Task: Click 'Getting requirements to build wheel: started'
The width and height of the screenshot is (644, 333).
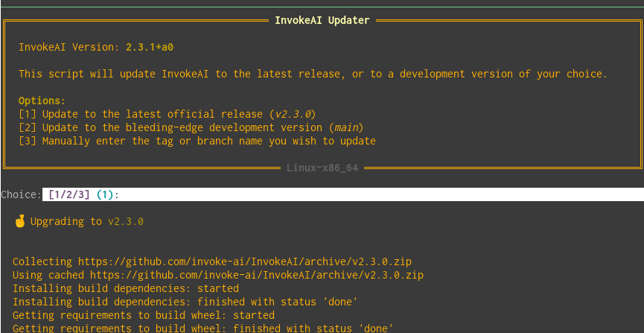Action: (144, 315)
